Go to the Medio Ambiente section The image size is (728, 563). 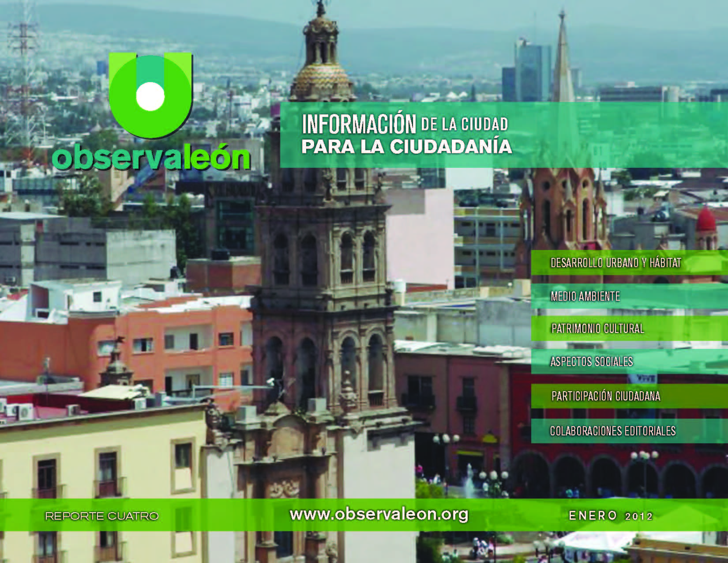(x=585, y=296)
